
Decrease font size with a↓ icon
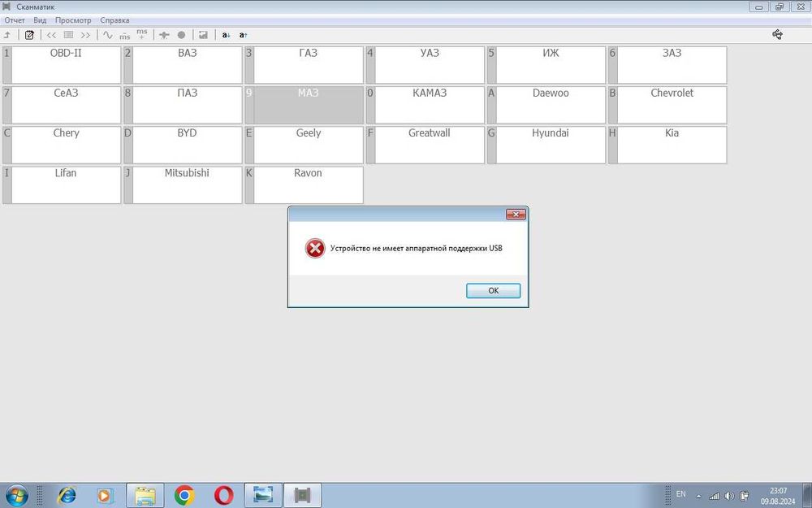(x=226, y=35)
